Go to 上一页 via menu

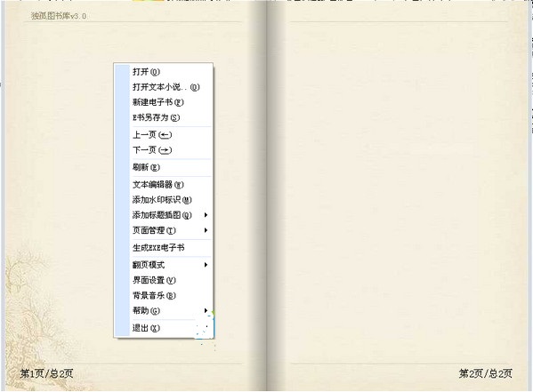pyautogui.click(x=163, y=135)
